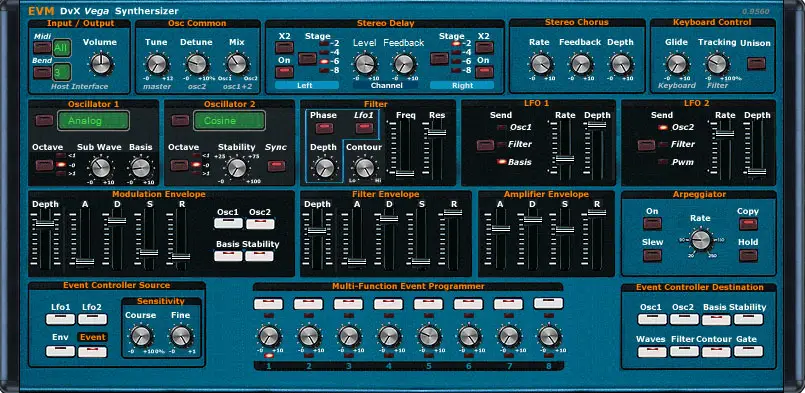
Task: Toggle the Arpeggiator On button
Action: point(653,224)
